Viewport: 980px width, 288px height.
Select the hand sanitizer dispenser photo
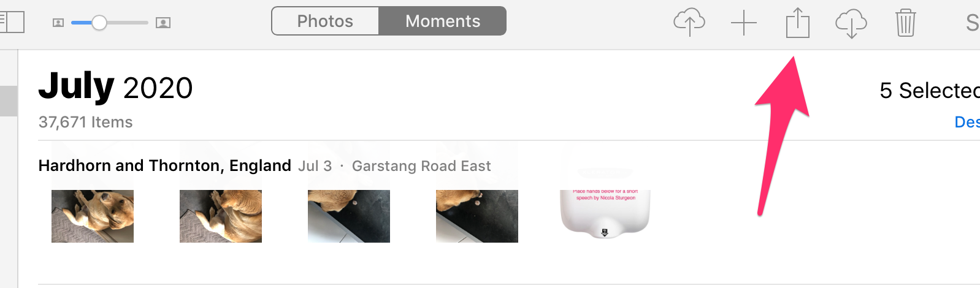pyautogui.click(x=605, y=214)
